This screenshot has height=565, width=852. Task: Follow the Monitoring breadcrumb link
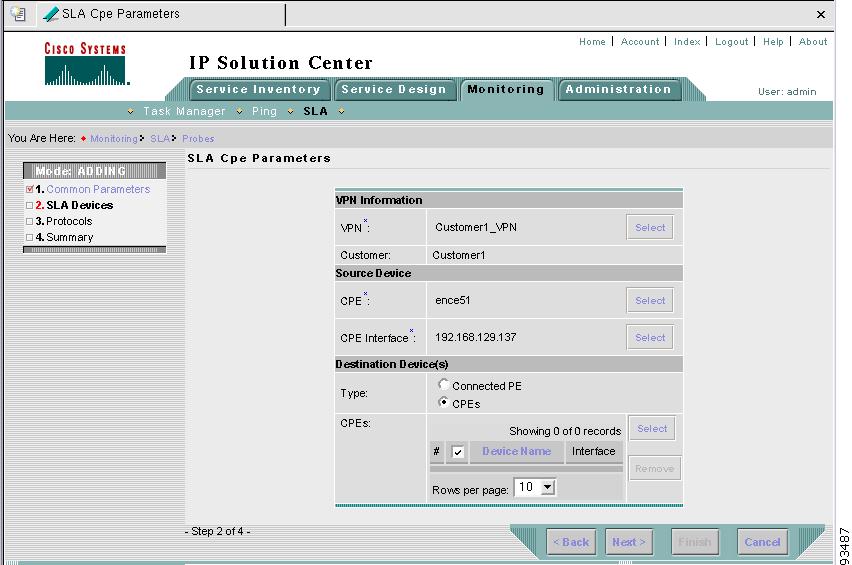pyautogui.click(x=114, y=139)
